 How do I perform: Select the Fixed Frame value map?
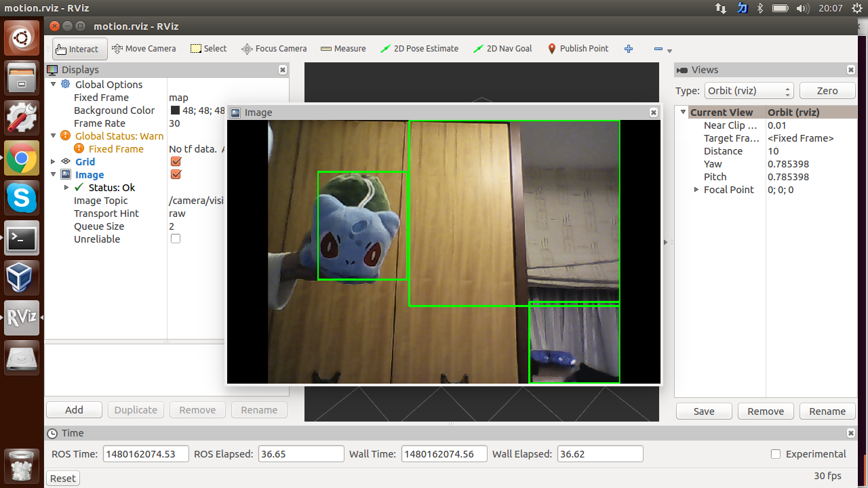pyautogui.click(x=178, y=98)
